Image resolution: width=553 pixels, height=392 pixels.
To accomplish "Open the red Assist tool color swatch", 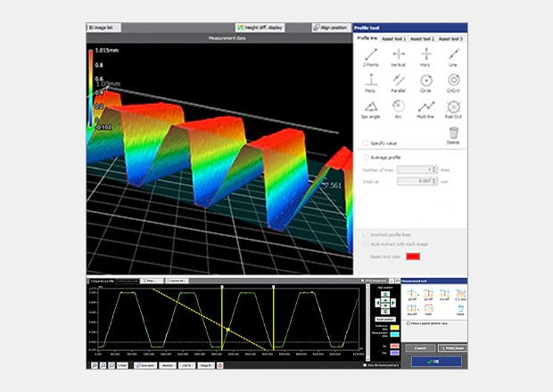I will pos(413,257).
